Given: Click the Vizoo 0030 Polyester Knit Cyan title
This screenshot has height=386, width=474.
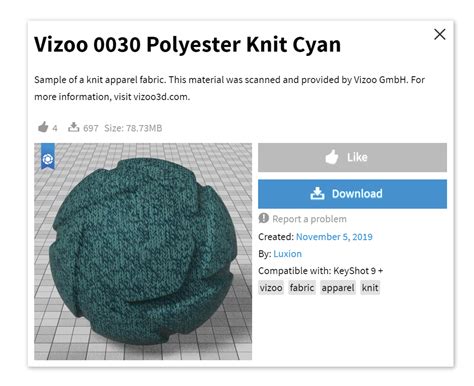Looking at the screenshot, I should click(187, 45).
